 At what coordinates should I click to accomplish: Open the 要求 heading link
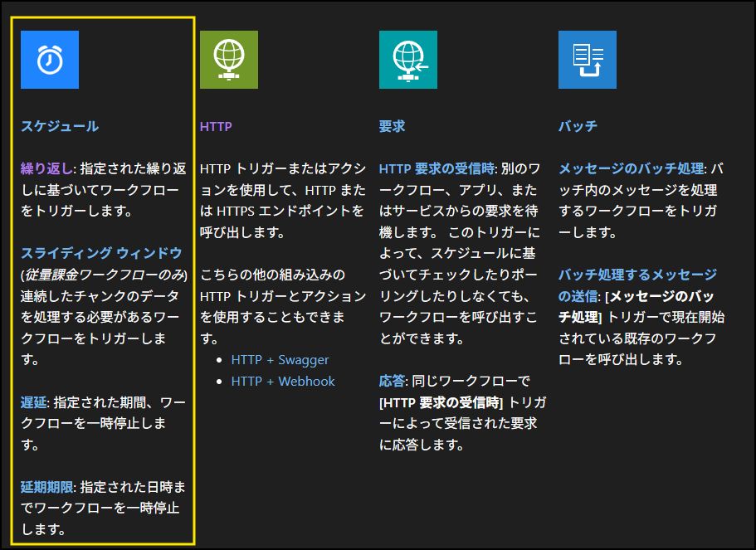point(392,126)
